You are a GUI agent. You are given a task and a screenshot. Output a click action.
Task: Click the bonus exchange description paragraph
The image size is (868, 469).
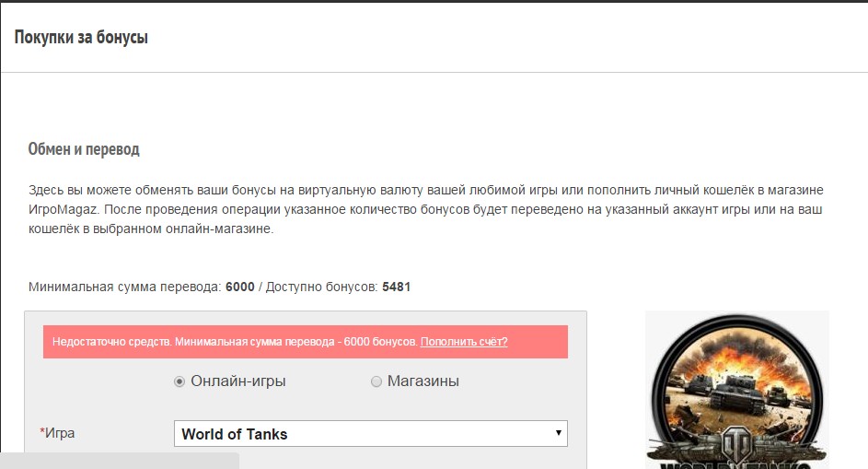(425, 210)
